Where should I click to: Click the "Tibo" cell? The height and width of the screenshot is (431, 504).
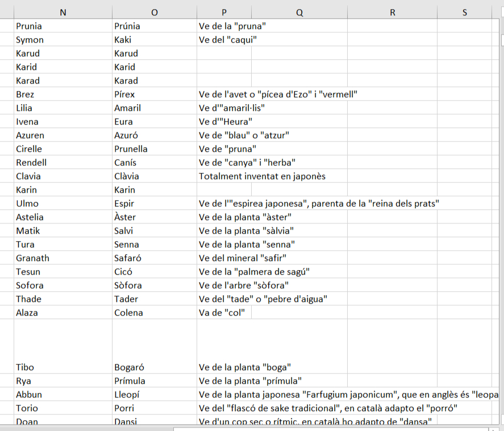63,367
